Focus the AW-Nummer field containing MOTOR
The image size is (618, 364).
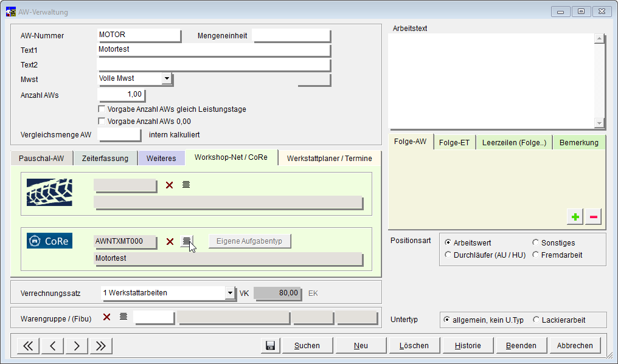pyautogui.click(x=139, y=35)
